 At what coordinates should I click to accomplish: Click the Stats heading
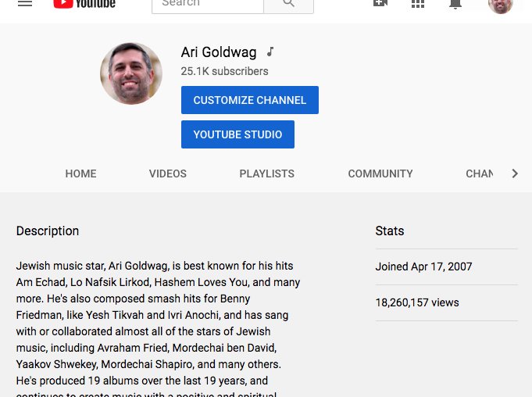point(390,231)
